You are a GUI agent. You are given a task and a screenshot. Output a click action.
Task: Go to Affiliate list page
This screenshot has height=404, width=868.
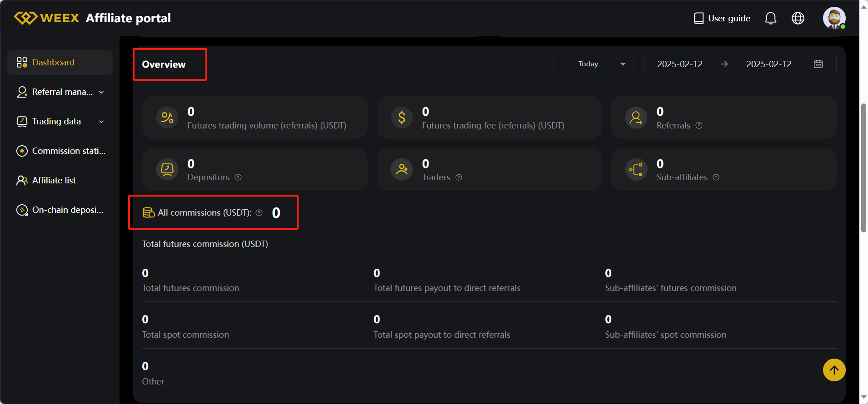tap(54, 181)
